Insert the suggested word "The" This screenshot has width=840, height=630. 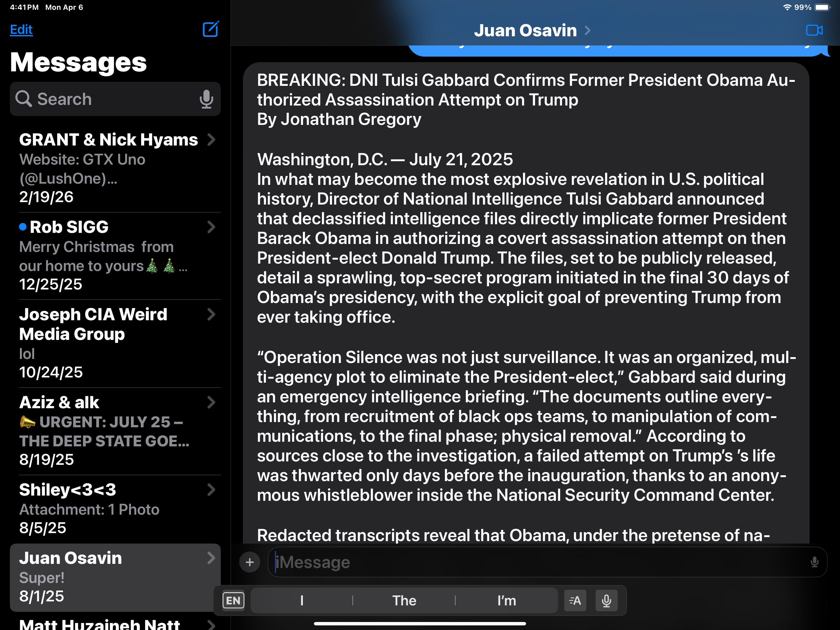tap(404, 600)
